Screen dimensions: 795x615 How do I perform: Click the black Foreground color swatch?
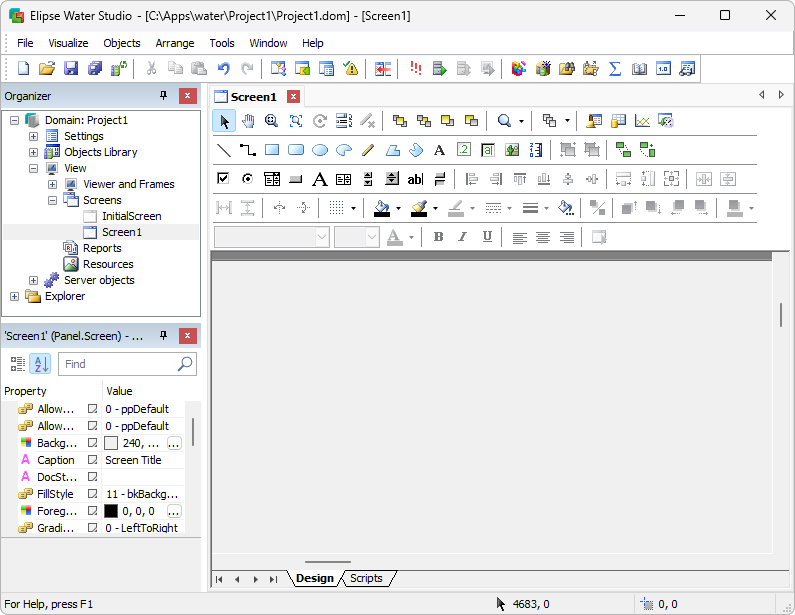pos(111,511)
